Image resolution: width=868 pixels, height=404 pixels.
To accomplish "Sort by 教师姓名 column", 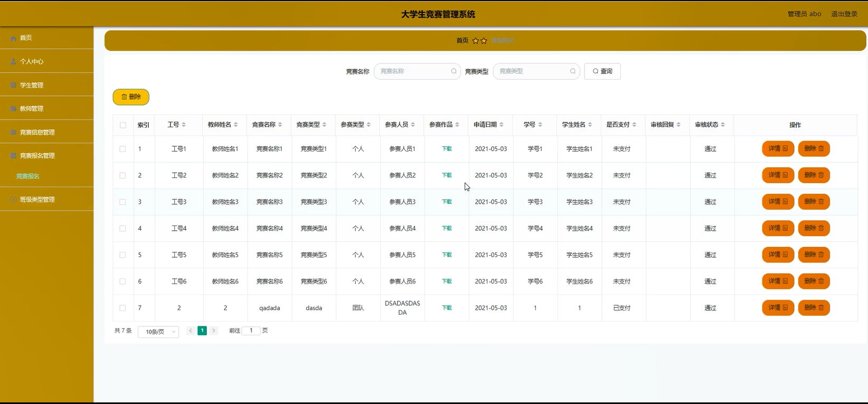I will (236, 125).
